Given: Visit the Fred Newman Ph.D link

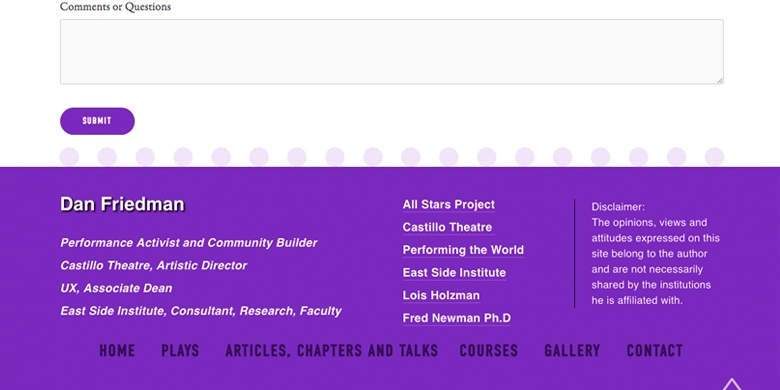Looking at the screenshot, I should click(457, 318).
